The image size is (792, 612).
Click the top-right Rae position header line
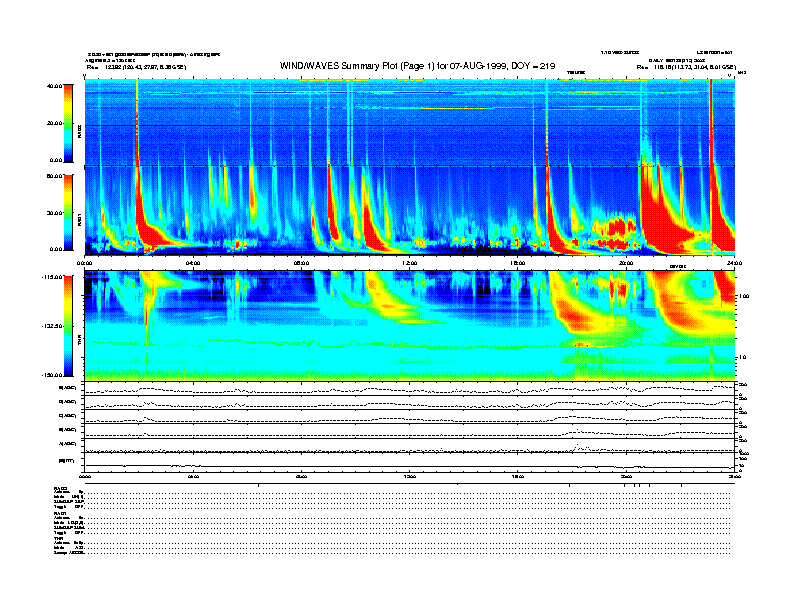[686, 67]
